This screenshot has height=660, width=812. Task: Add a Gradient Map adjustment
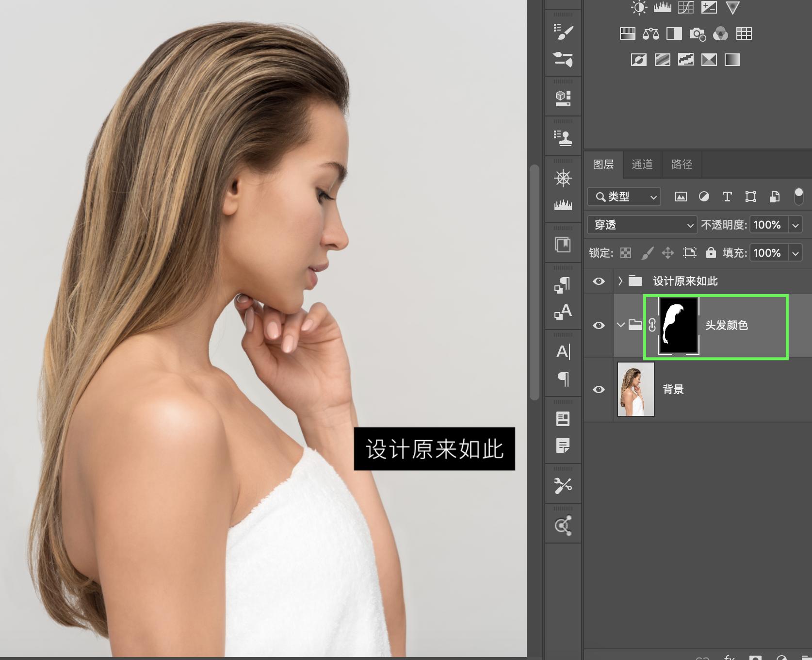pyautogui.click(x=732, y=60)
